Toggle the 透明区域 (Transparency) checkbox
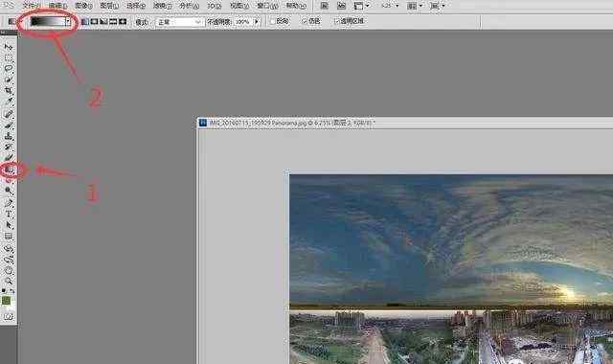 337,21
